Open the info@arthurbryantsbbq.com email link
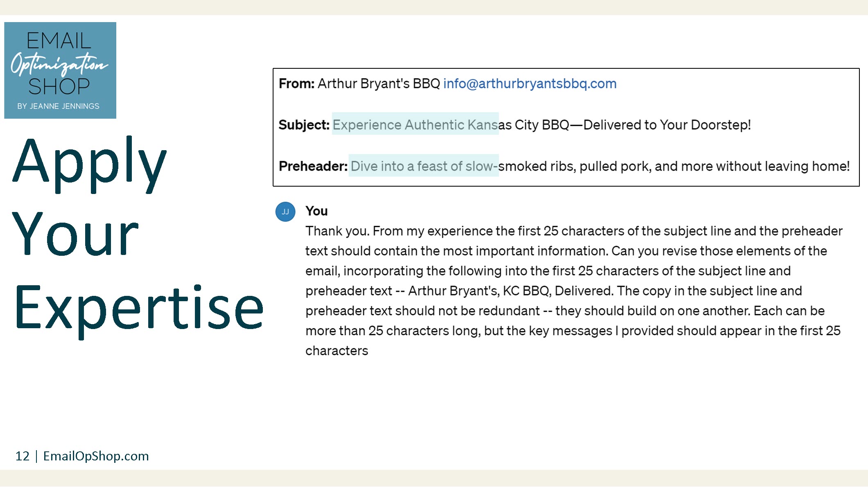868x487 pixels. [x=530, y=83]
